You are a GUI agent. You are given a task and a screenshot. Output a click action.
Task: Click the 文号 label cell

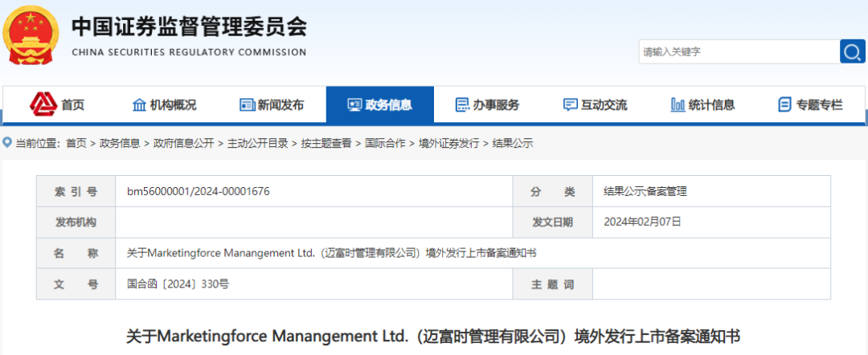coord(76,284)
